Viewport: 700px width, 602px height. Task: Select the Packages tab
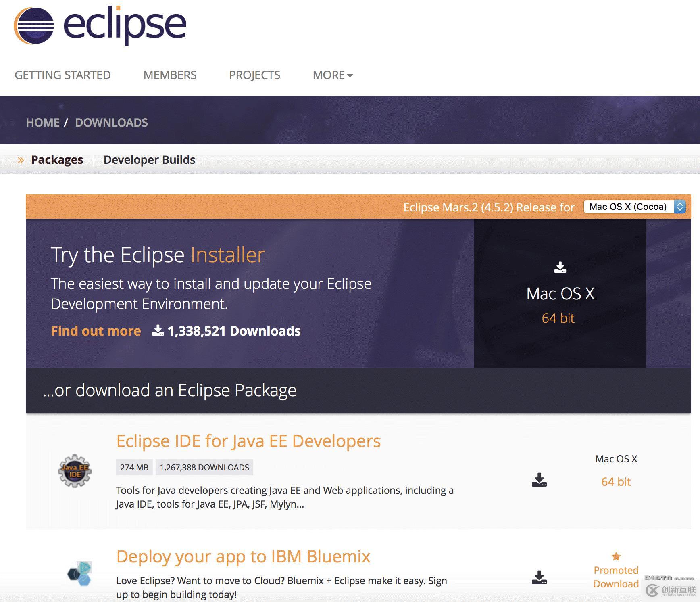pyautogui.click(x=57, y=159)
